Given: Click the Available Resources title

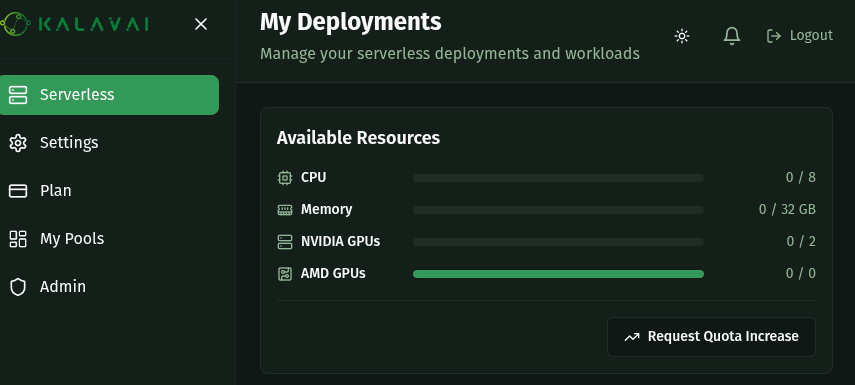Looking at the screenshot, I should click(358, 138).
